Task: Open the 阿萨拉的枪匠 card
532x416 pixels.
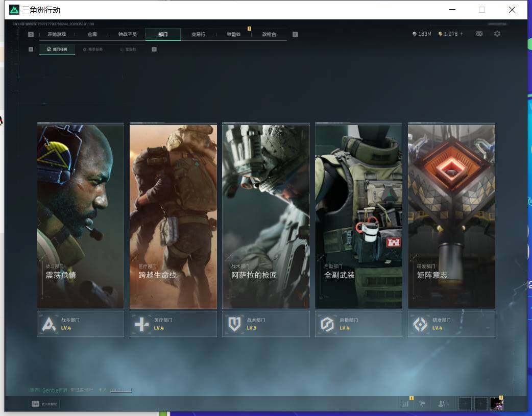Action: coord(266,216)
